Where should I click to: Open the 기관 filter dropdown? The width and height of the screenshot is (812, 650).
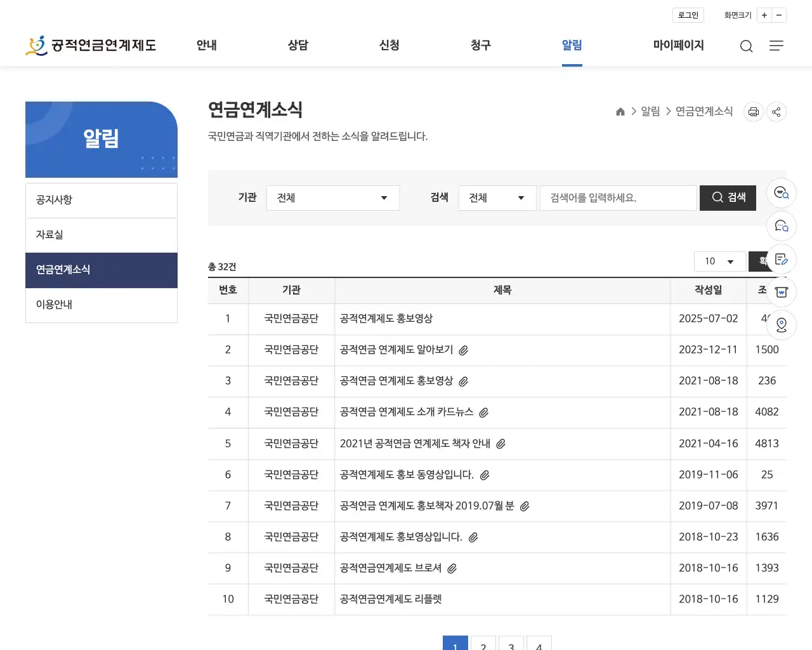[x=332, y=197]
